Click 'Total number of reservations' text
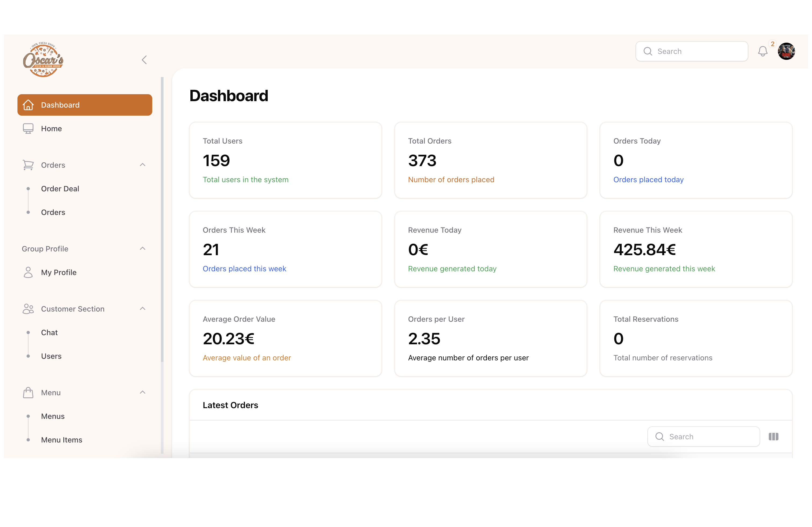 tap(662, 358)
